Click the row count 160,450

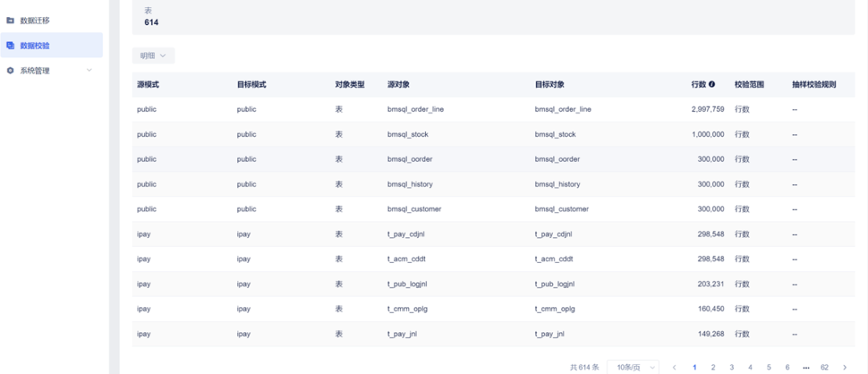click(710, 309)
